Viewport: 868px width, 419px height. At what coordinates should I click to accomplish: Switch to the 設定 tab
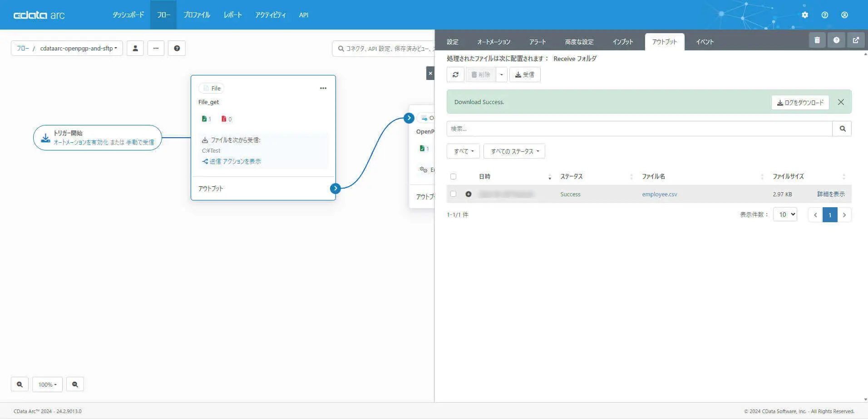coord(453,42)
